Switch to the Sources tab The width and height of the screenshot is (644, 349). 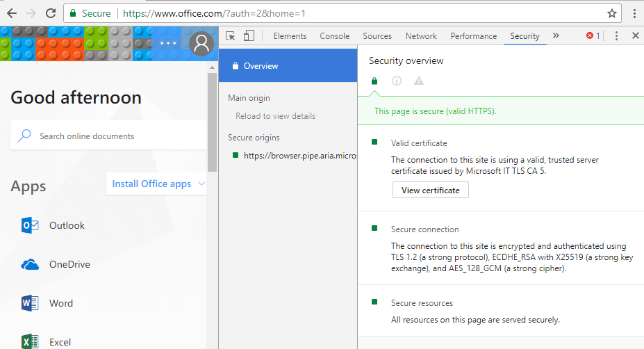pos(377,36)
